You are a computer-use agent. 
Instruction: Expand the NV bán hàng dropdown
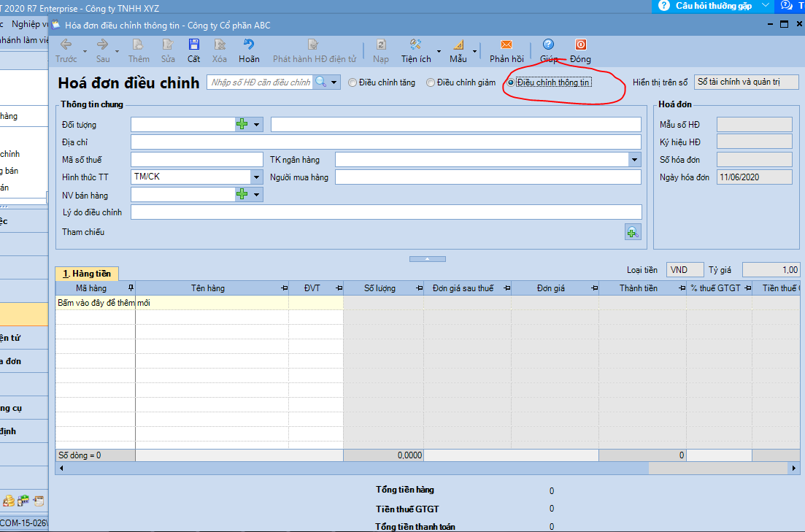[x=256, y=195]
